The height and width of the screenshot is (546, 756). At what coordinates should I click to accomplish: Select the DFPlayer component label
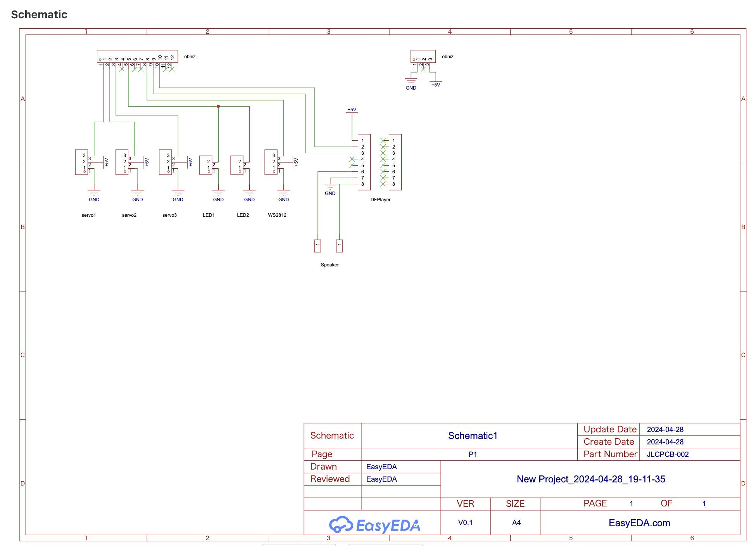380,200
